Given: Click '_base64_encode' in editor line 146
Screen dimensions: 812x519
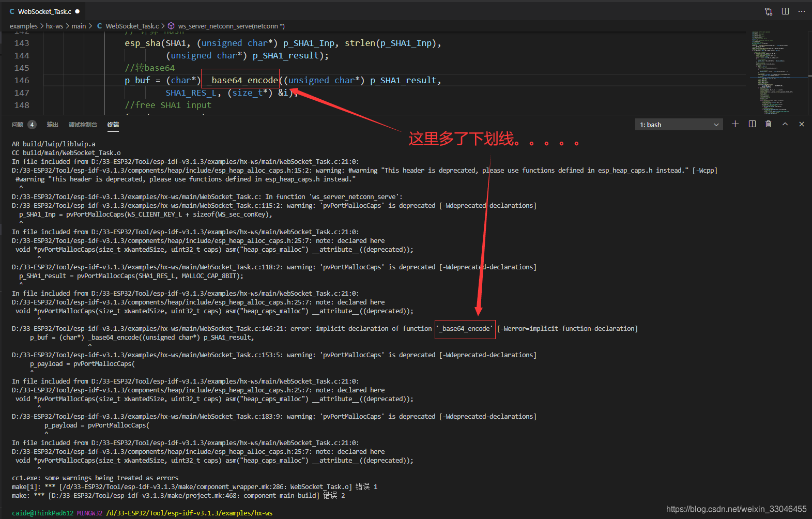Looking at the screenshot, I should click(x=242, y=81).
